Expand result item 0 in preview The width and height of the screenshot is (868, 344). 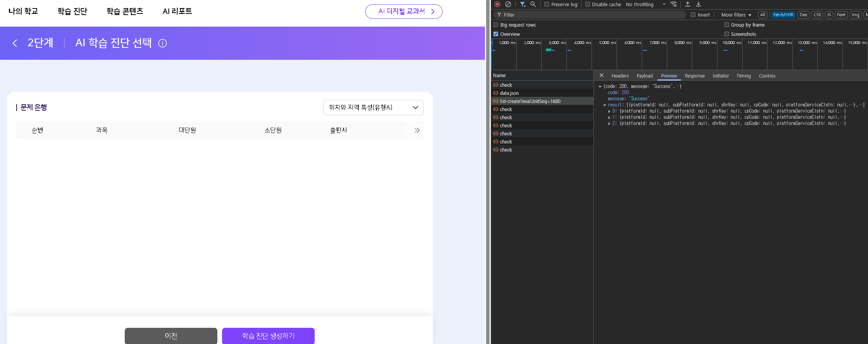609,111
